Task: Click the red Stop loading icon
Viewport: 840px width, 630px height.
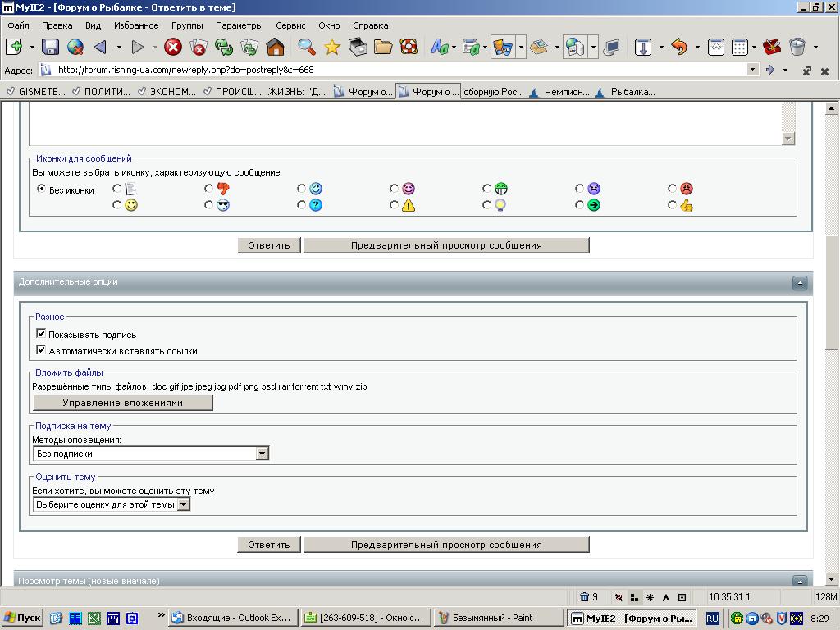Action: click(x=172, y=47)
